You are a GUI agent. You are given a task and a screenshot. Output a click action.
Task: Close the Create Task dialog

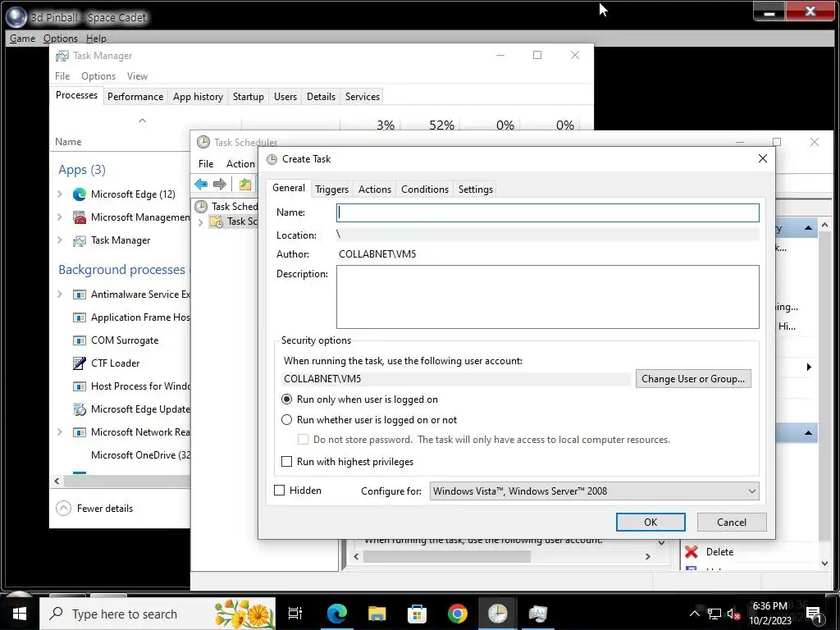tap(763, 158)
